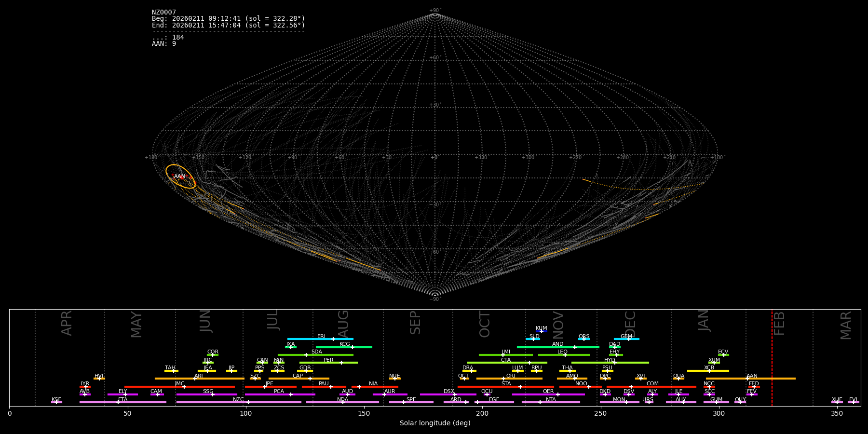
Task: Click the APR month label
Action: 67,323
